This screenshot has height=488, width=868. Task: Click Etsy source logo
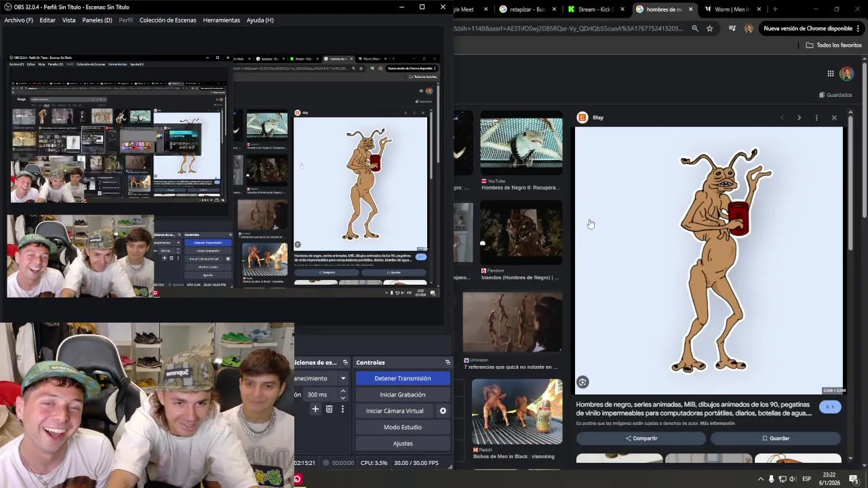[582, 117]
